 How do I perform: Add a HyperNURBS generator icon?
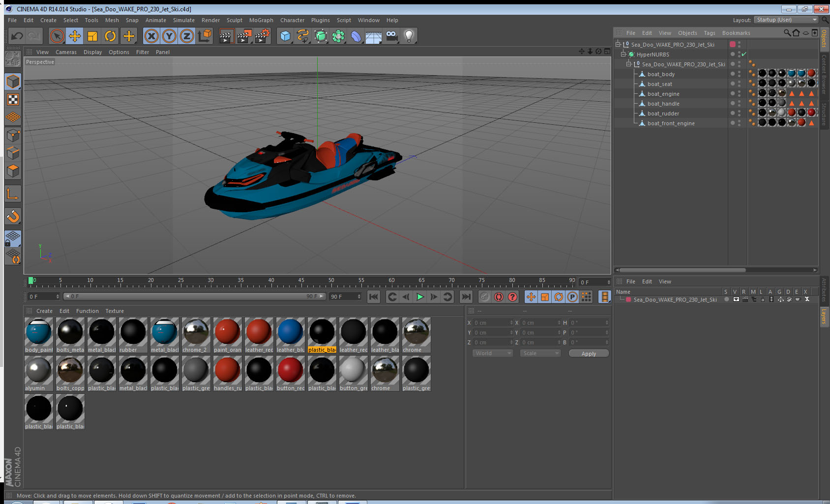pyautogui.click(x=321, y=36)
